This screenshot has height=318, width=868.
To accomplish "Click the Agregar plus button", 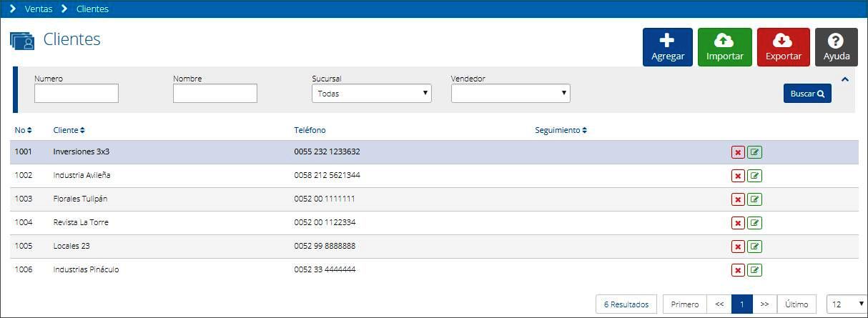I will point(668,47).
